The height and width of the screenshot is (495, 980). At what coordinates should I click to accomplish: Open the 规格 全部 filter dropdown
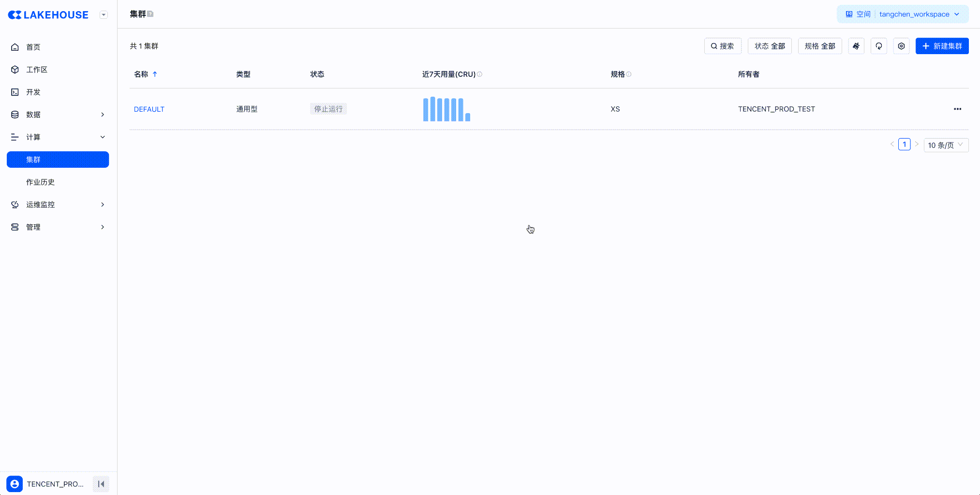point(820,46)
